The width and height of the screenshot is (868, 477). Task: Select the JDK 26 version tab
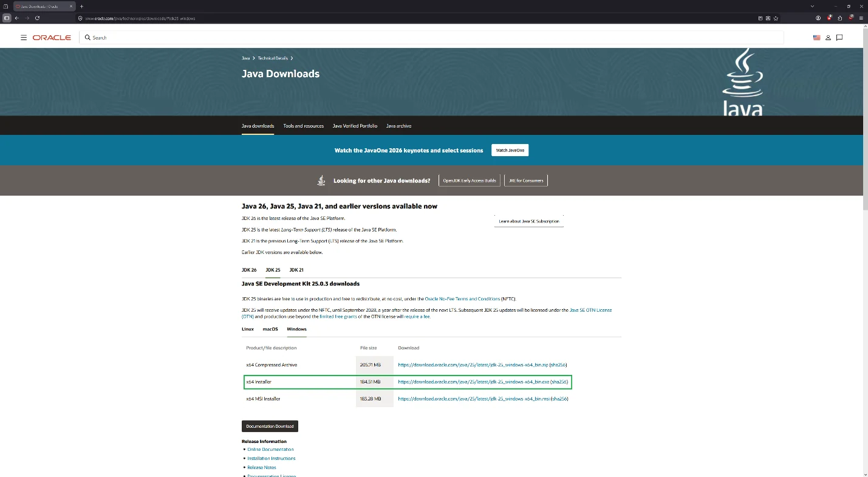pyautogui.click(x=249, y=270)
